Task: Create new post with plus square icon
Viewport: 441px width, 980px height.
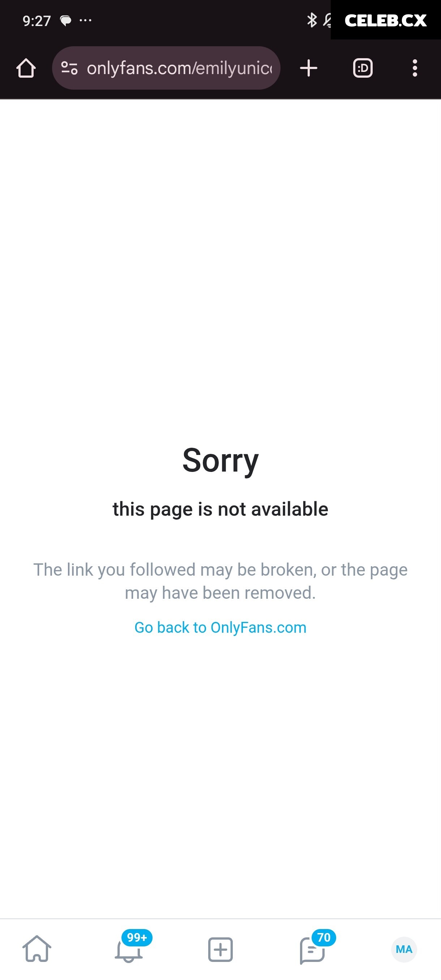Action: (x=220, y=950)
